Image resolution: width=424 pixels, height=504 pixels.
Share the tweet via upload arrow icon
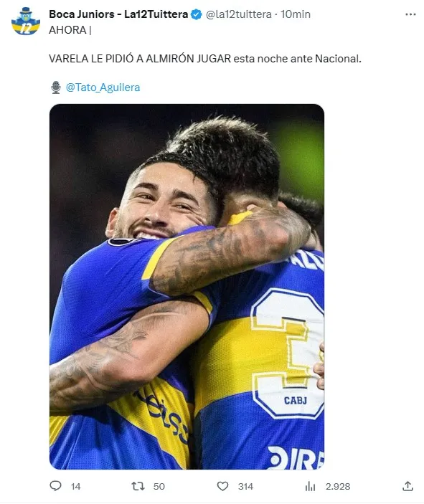[407, 486]
